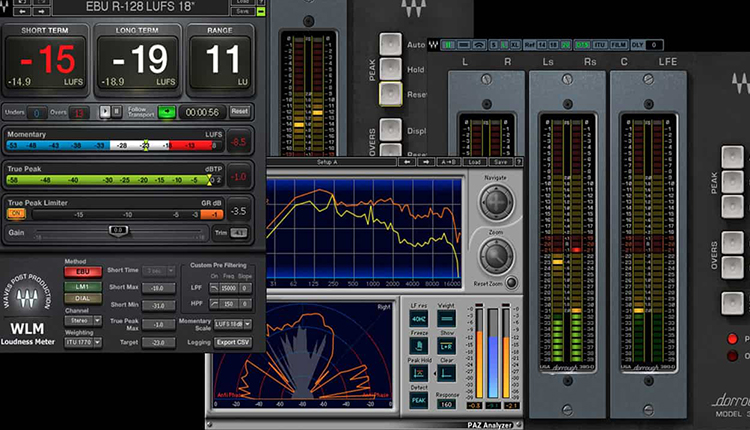Select ITU surround channel layout
The height and width of the screenshot is (430, 750).
(x=599, y=45)
